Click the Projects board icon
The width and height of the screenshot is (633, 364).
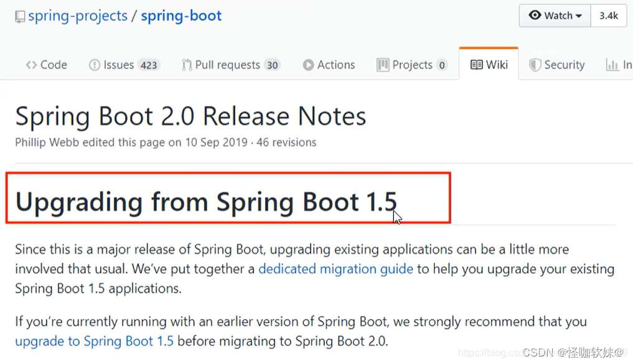(x=383, y=65)
